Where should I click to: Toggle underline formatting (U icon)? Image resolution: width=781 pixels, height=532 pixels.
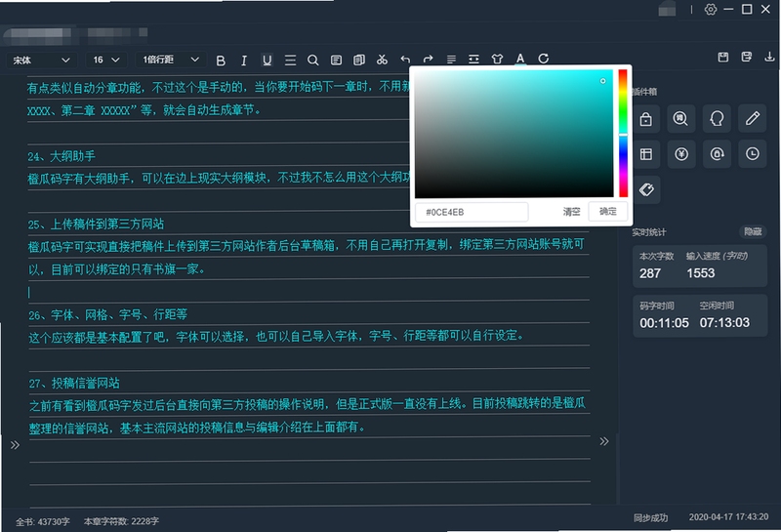267,61
